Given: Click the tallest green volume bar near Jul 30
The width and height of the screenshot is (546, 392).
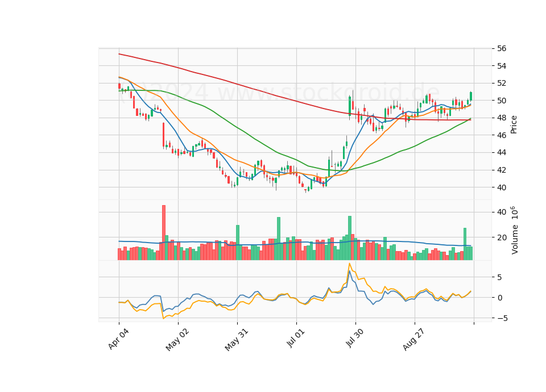Looking at the screenshot, I should (x=350, y=238).
